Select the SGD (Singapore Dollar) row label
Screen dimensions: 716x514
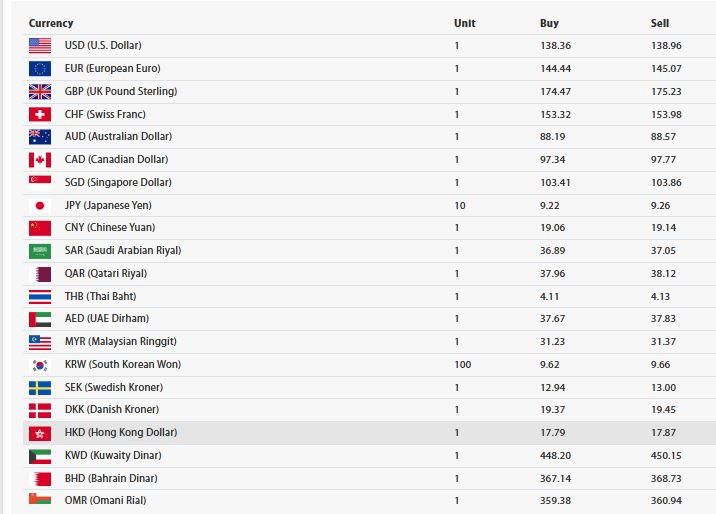[118, 182]
